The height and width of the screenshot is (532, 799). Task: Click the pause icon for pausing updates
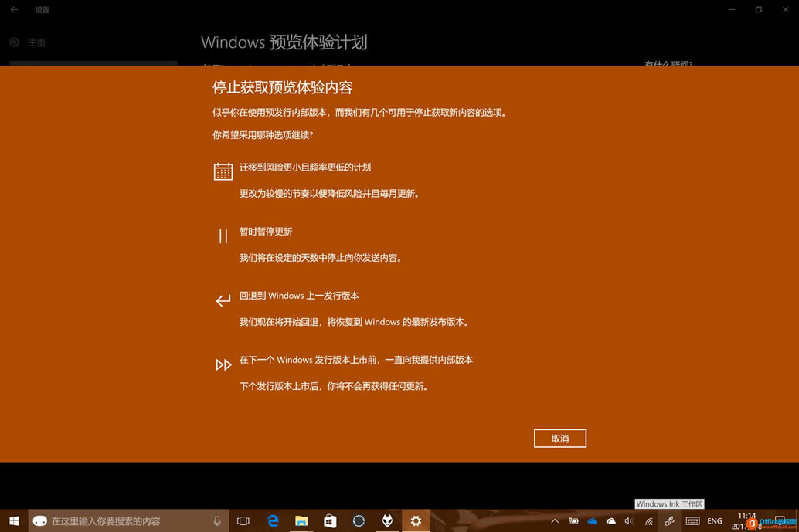(223, 236)
